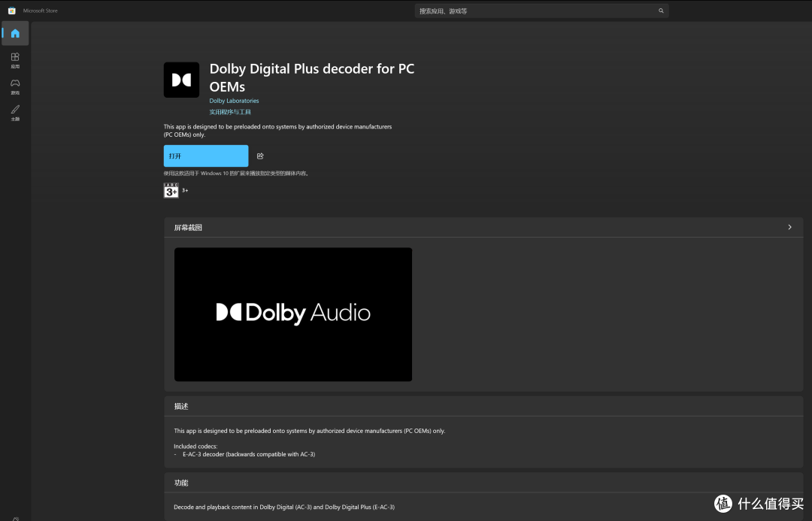Click the IARC 3+ rating badge
The image size is (812, 521).
click(171, 190)
